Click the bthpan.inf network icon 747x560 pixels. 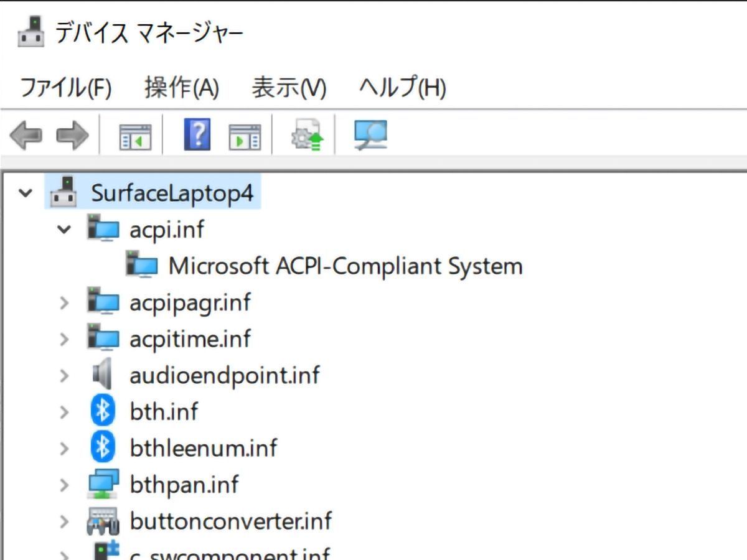click(103, 484)
